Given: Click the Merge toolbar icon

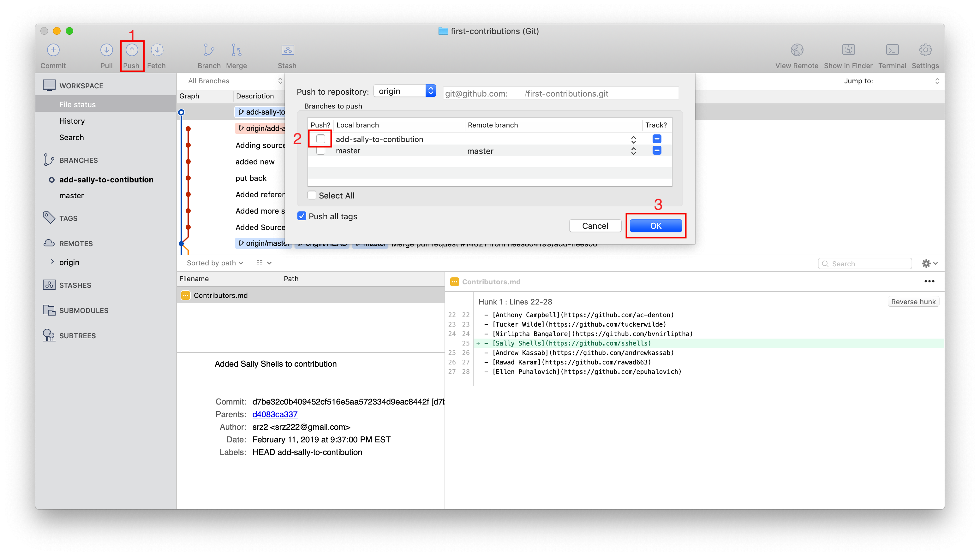Looking at the screenshot, I should [x=236, y=50].
